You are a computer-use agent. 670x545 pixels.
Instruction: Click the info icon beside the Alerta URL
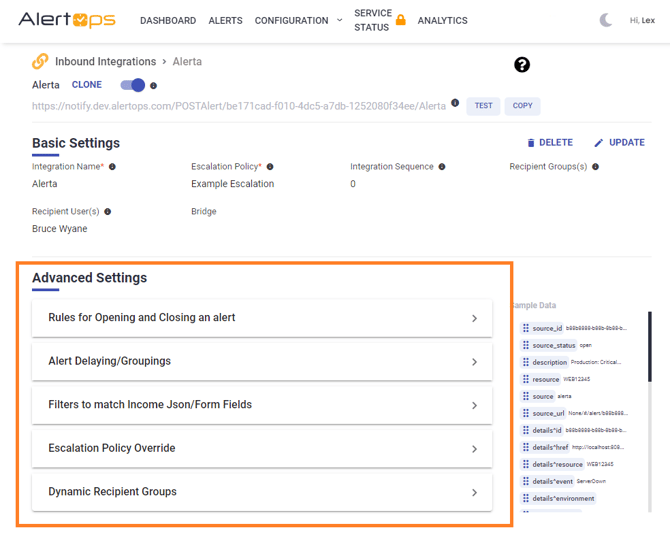point(455,103)
